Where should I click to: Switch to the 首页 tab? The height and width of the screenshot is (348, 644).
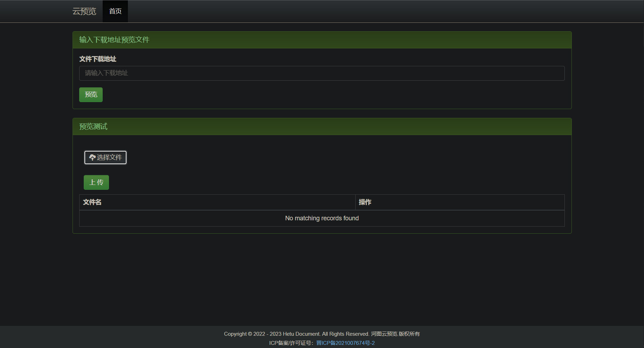coord(115,11)
